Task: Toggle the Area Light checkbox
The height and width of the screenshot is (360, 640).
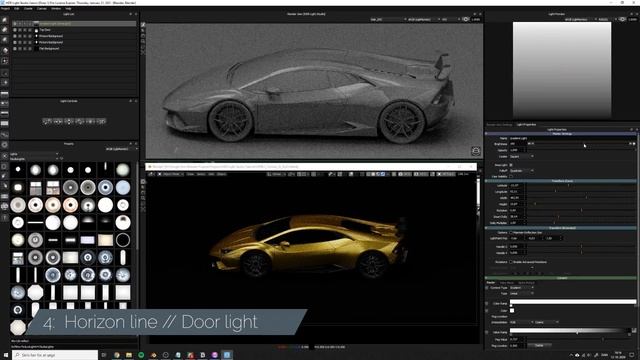Action: tap(511, 165)
